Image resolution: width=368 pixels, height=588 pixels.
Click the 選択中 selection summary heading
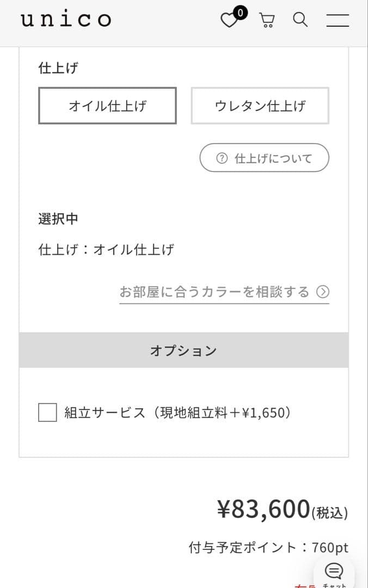(x=58, y=219)
